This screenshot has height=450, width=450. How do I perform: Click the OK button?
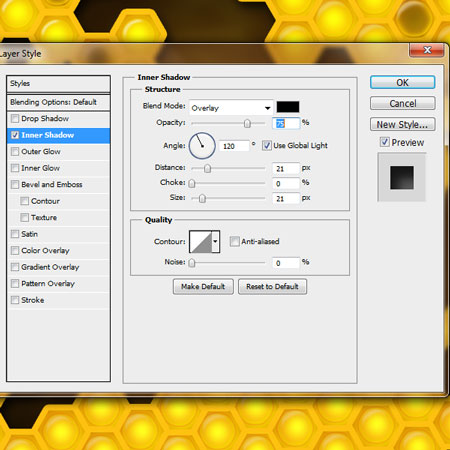pyautogui.click(x=402, y=82)
